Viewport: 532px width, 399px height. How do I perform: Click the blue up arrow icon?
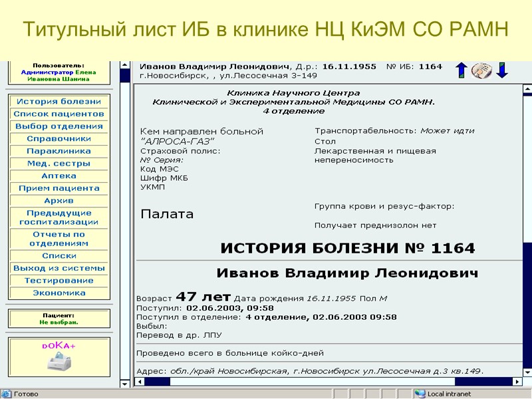[462, 70]
